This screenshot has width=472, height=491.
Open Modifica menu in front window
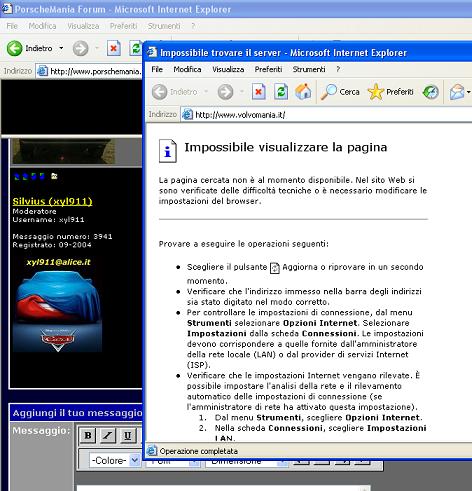(x=187, y=69)
